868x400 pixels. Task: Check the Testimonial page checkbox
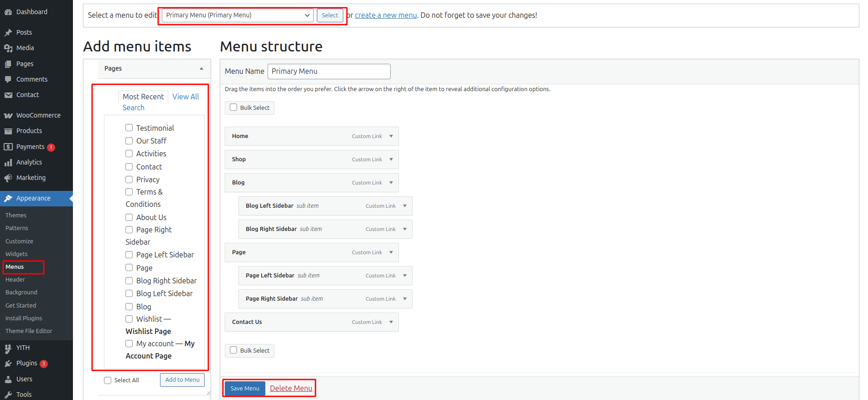point(129,128)
